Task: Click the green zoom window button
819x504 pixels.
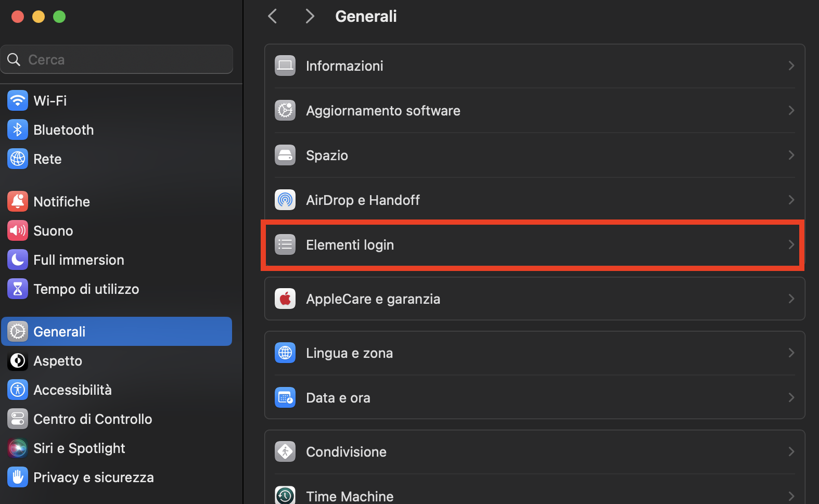Action: tap(59, 17)
